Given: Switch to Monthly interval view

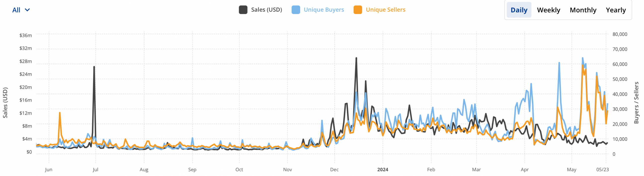Looking at the screenshot, I should (583, 10).
